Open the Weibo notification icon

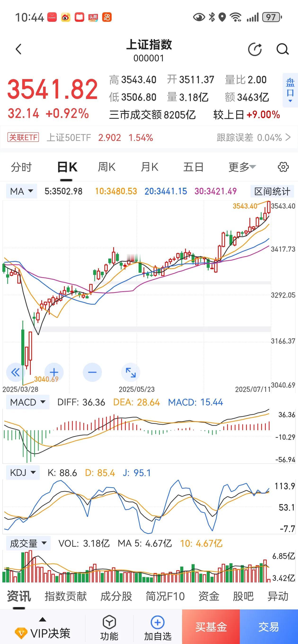[66, 17]
